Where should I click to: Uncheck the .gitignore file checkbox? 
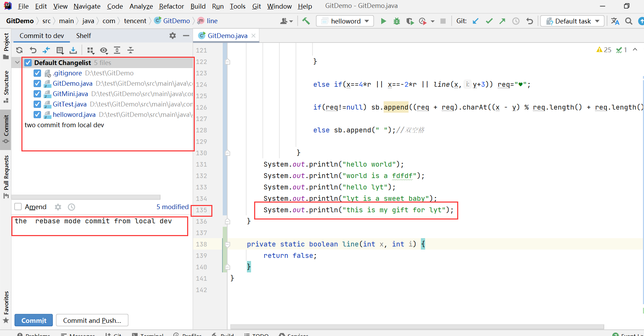pyautogui.click(x=37, y=73)
